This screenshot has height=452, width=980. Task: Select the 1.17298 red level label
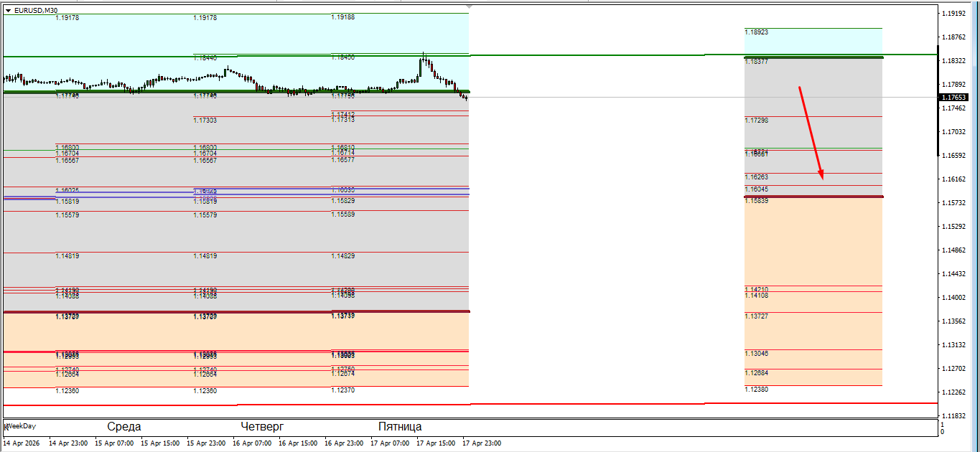pos(757,121)
